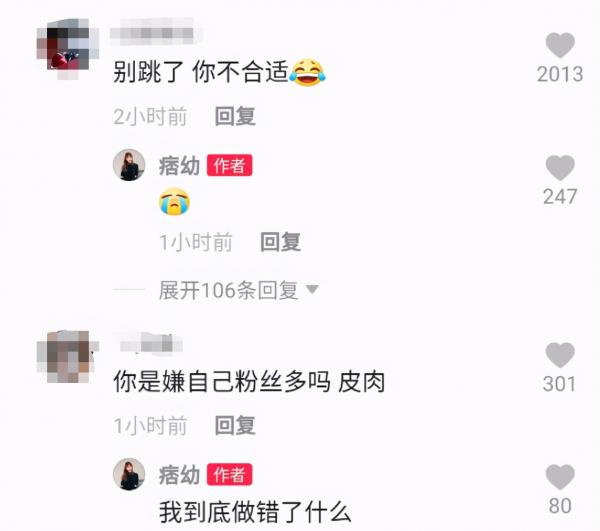
Task: Open the second commenter's pixelated avatar
Action: tap(68, 357)
